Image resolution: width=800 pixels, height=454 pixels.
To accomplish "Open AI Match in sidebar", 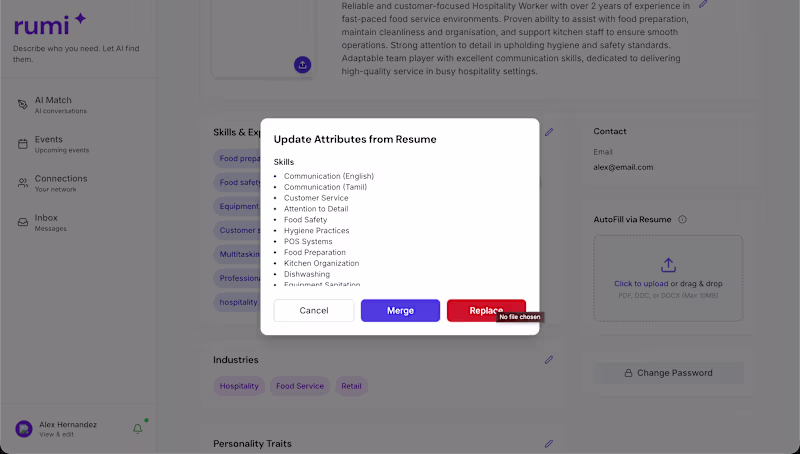I will [x=53, y=104].
